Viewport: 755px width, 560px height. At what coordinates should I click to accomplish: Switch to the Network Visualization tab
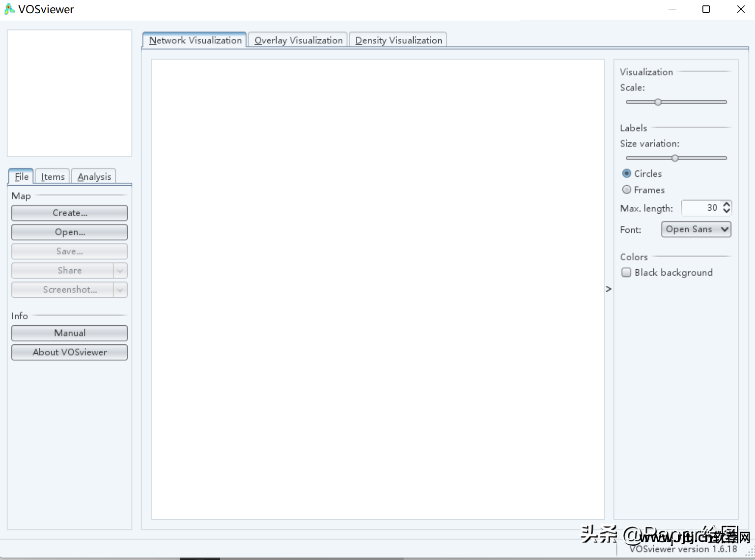(x=195, y=40)
